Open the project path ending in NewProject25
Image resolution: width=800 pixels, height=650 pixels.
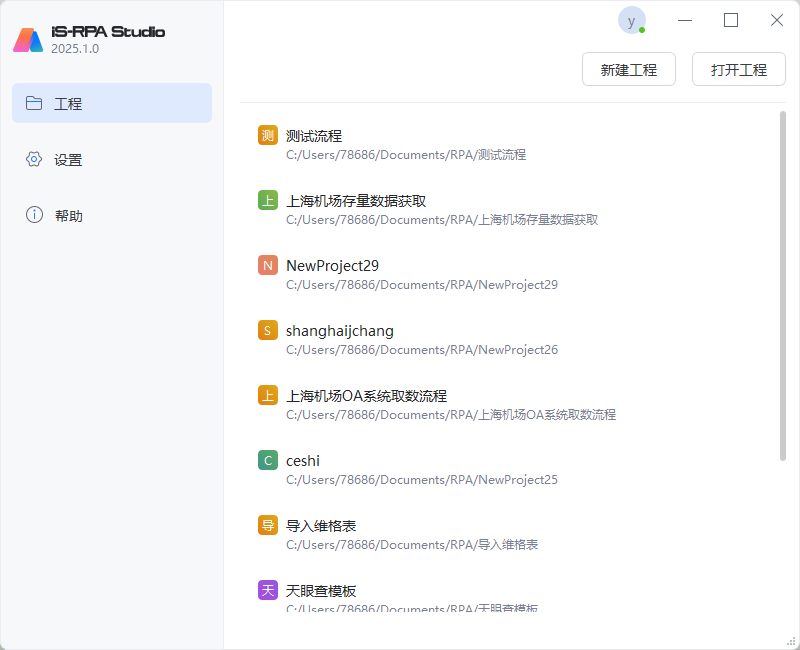tap(421, 480)
